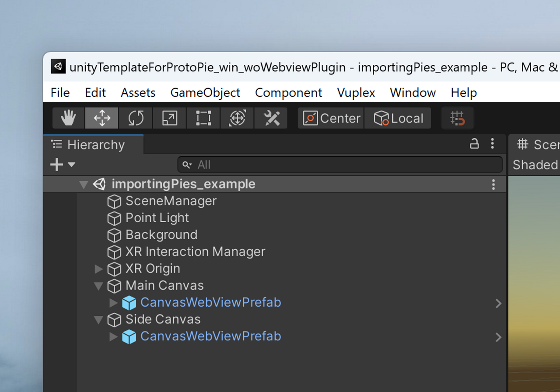
Task: Select the Scale tool
Action: click(x=170, y=118)
